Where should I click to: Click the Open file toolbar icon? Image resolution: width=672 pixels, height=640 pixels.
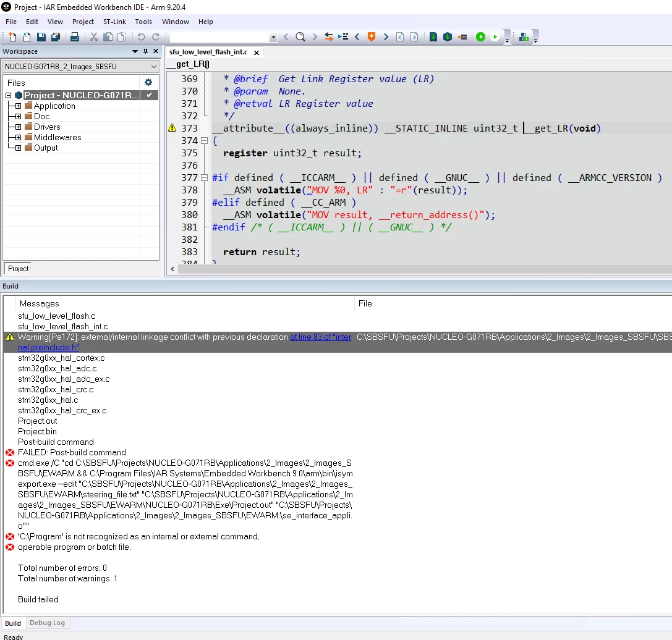(x=27, y=37)
